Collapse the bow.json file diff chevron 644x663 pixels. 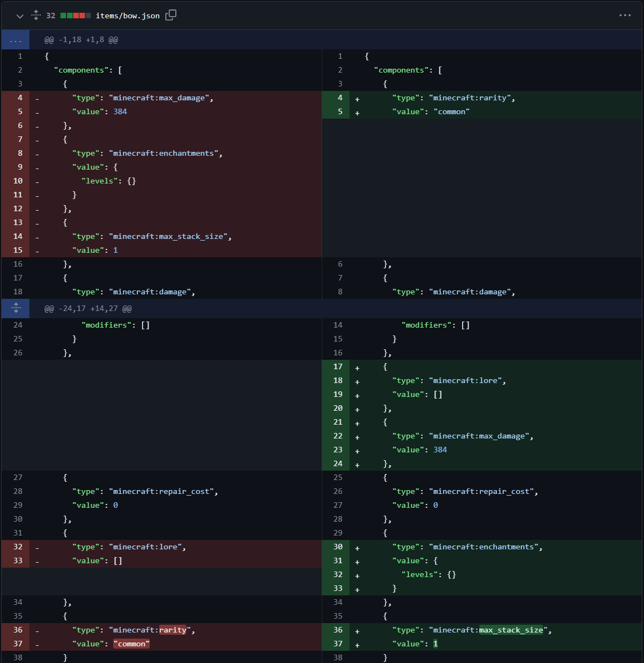click(20, 16)
